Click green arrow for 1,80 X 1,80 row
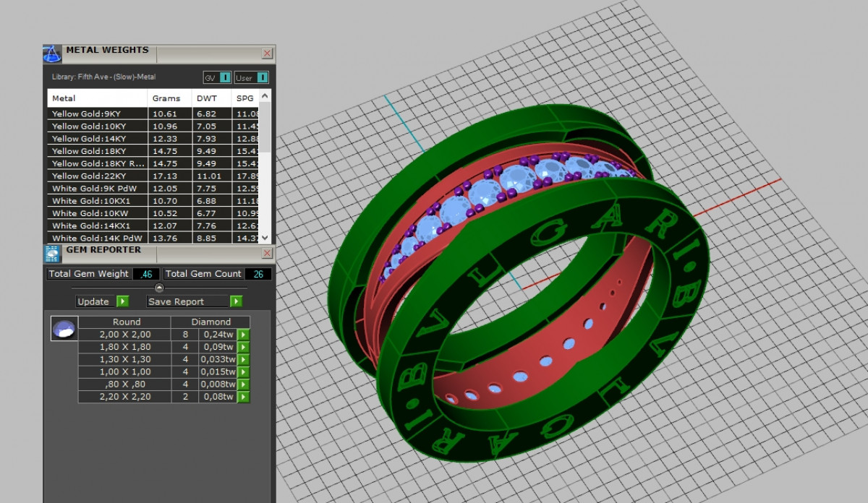Screen dimensions: 868x503 (244, 347)
